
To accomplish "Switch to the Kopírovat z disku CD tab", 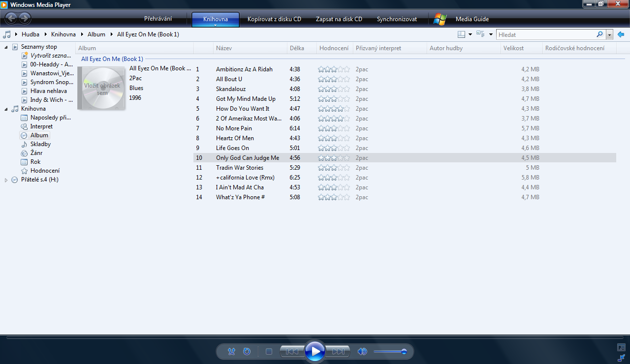I will click(x=274, y=19).
